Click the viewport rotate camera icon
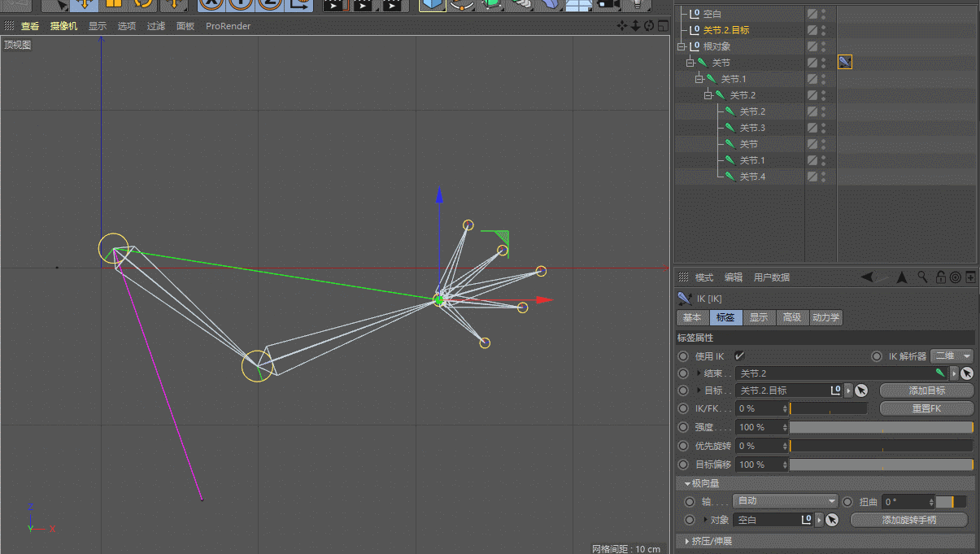 (649, 26)
